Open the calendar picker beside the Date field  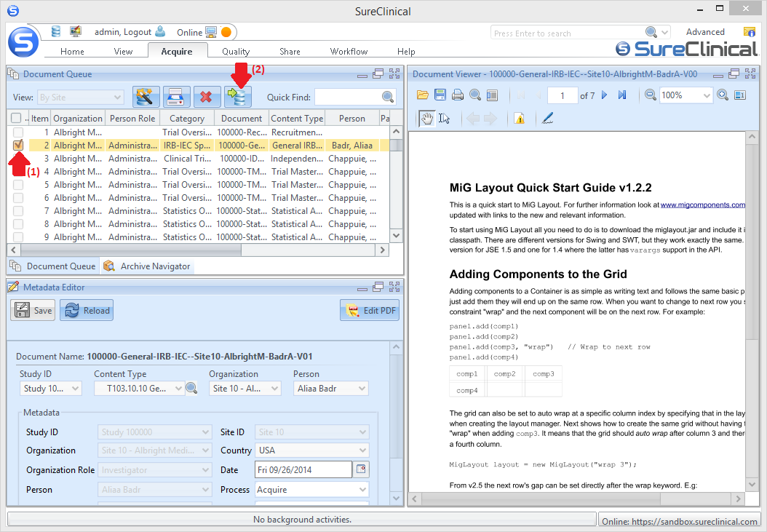(x=361, y=469)
